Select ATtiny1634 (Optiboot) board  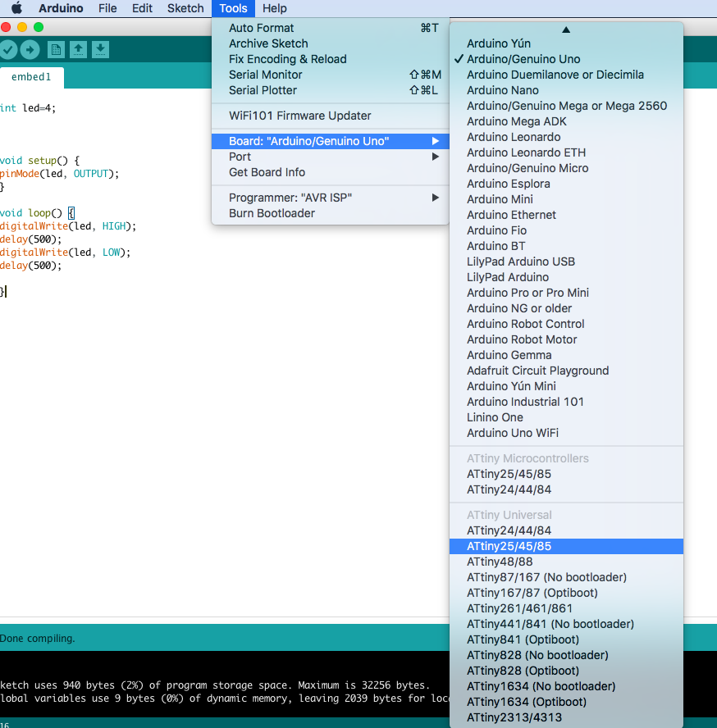click(566, 702)
